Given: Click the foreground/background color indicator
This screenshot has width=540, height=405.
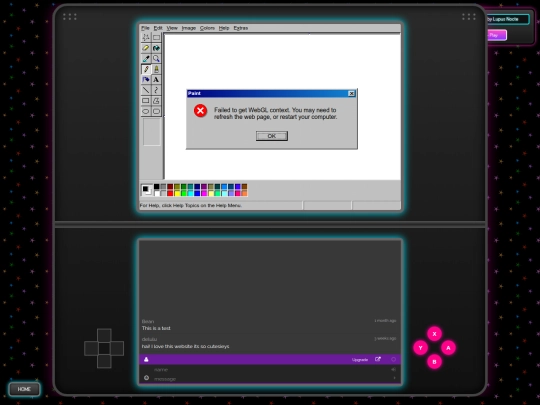Looking at the screenshot, I should (x=146, y=190).
